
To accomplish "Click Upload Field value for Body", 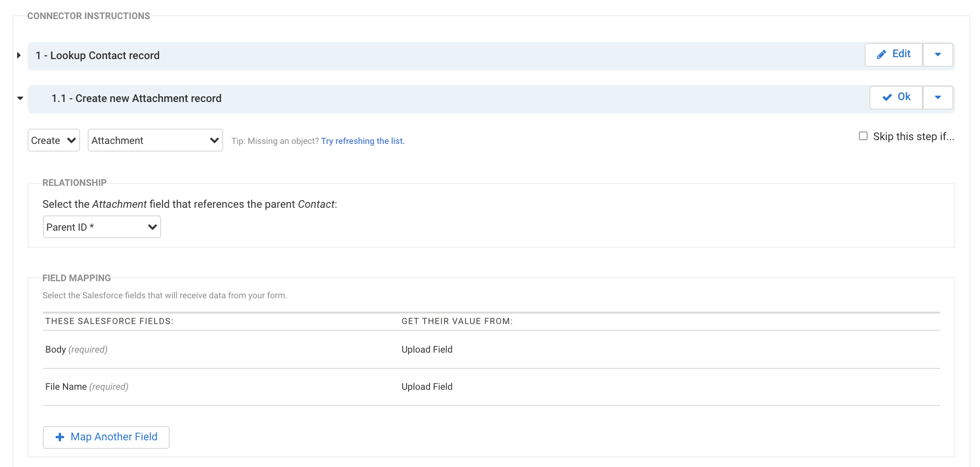I will pyautogui.click(x=427, y=349).
